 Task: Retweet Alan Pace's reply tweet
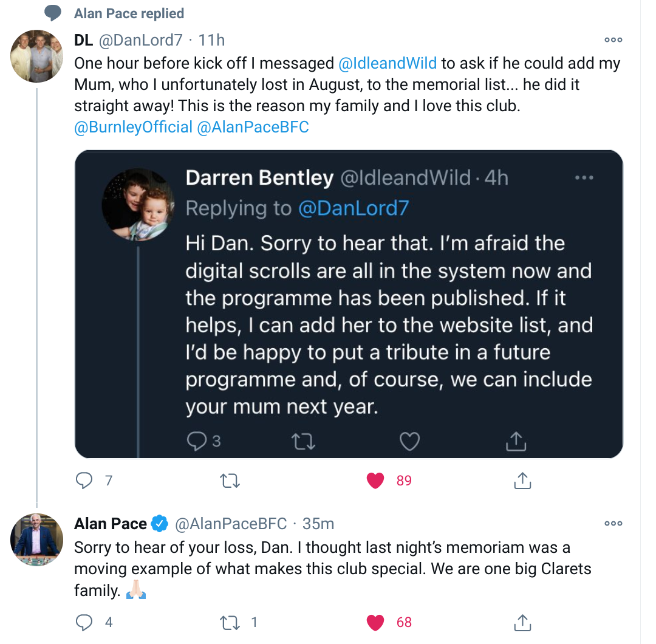[x=230, y=622]
